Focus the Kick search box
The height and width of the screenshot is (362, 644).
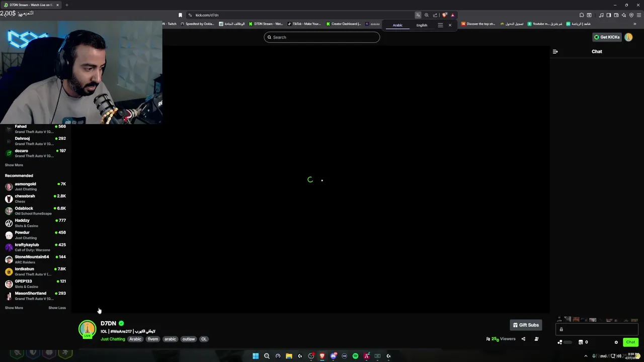322,37
